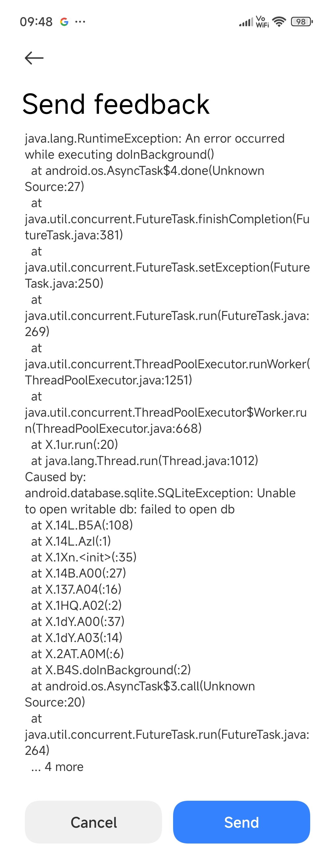Tap the 09:48 clock in status bar
This screenshot has width=335, height=868.
[36, 22]
